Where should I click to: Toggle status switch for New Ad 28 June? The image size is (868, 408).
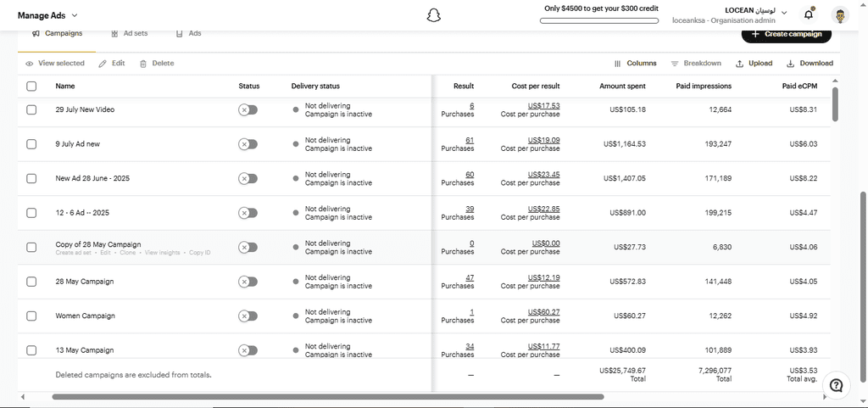pyautogui.click(x=248, y=178)
